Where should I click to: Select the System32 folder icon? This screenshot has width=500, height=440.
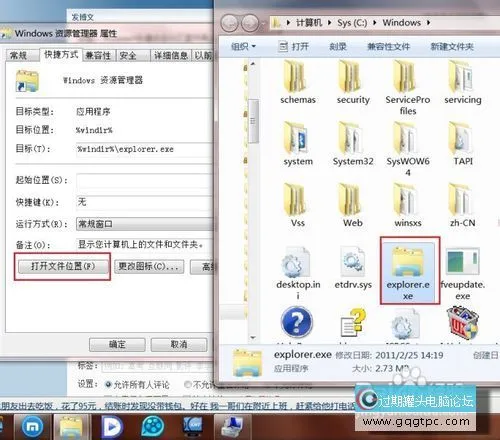coord(350,139)
